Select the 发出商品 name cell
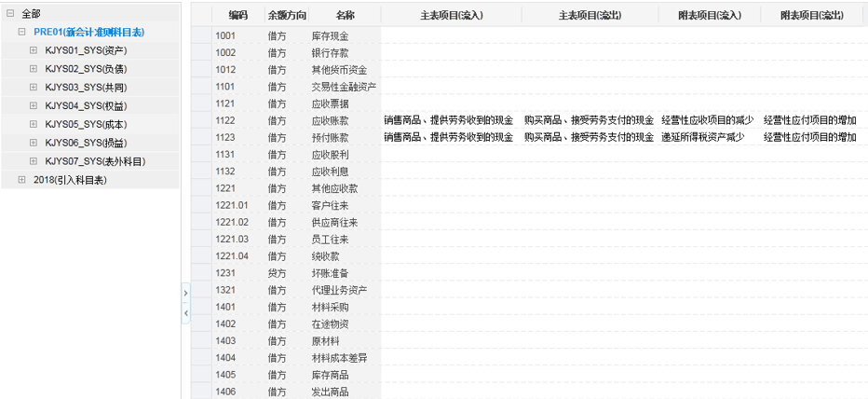 (345, 392)
